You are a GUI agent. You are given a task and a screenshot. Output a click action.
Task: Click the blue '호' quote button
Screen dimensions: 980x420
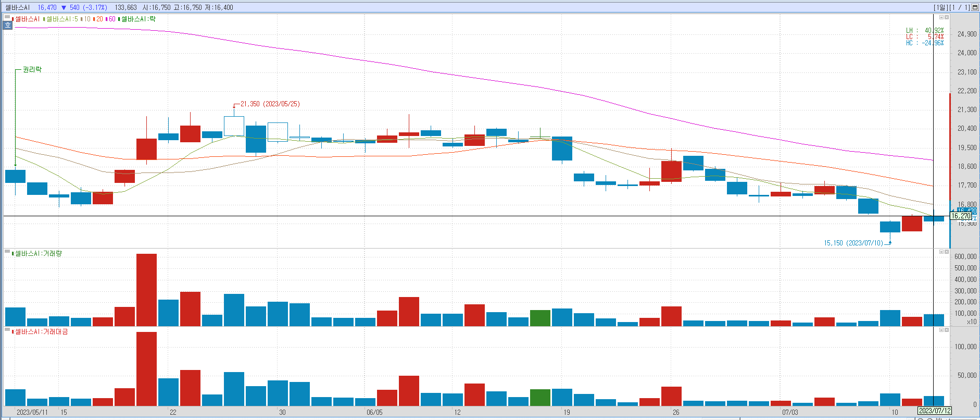coord(8,25)
